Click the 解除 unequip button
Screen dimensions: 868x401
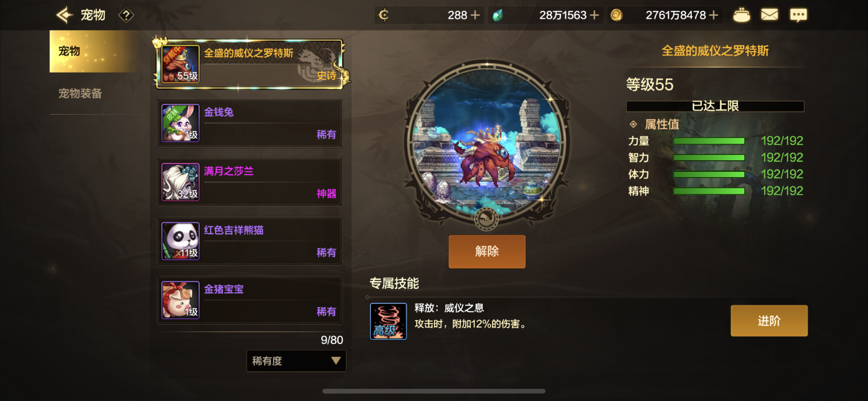point(487,251)
